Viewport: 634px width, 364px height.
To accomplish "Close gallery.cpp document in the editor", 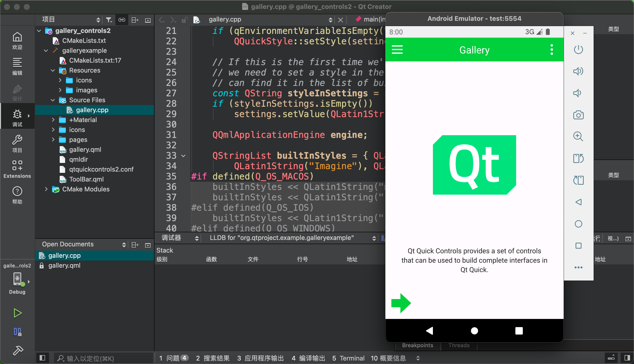I will pos(340,20).
